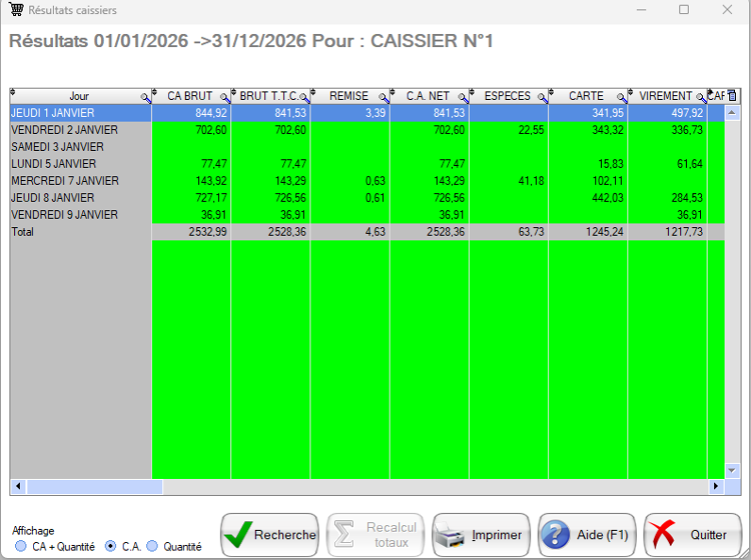Sort by the ESPECES column header
751x560 pixels.
click(x=508, y=96)
